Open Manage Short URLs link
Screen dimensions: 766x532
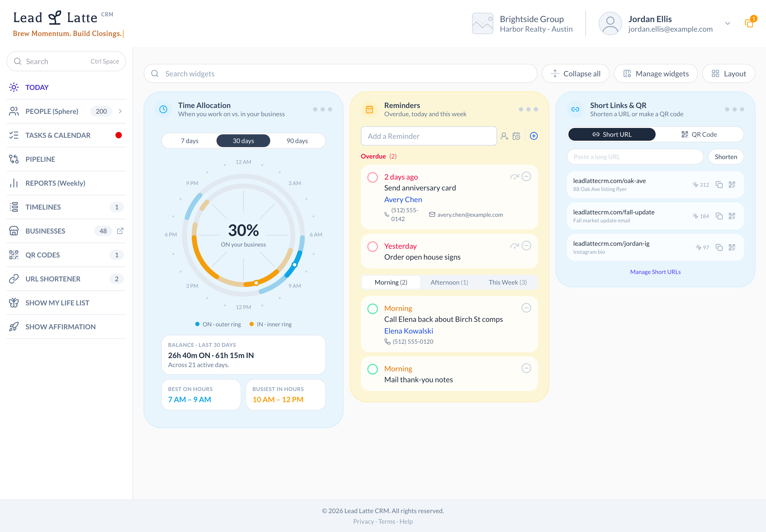[x=655, y=272]
